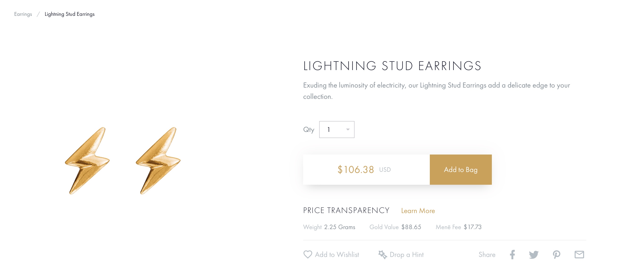Click Lightning Stud Earrings breadcrumb
644x264 pixels.
[x=70, y=14]
